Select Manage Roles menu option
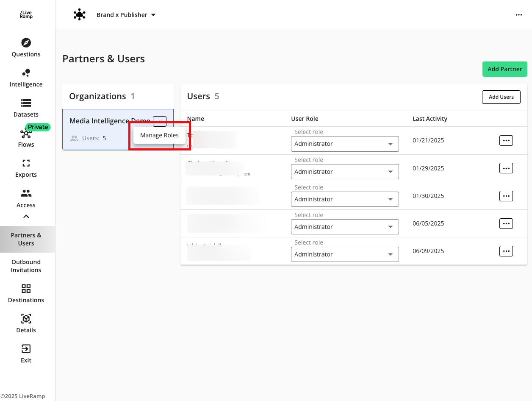 point(159,135)
